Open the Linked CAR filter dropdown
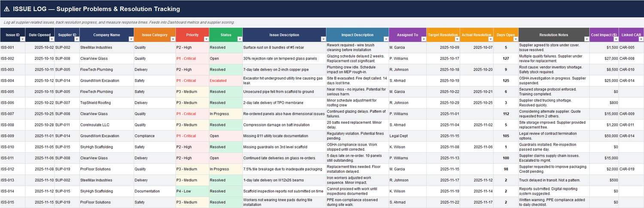Screen dimensions: 644x208 (x=641, y=39)
